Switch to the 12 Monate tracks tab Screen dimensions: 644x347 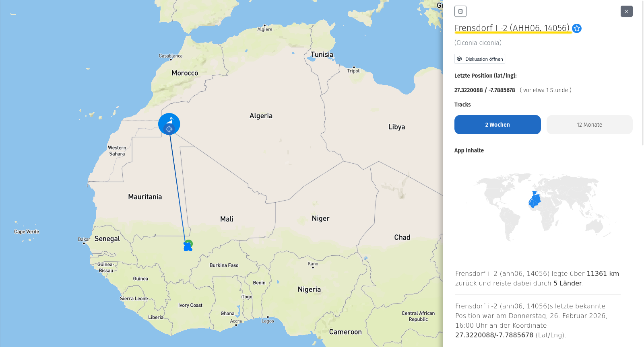589,125
